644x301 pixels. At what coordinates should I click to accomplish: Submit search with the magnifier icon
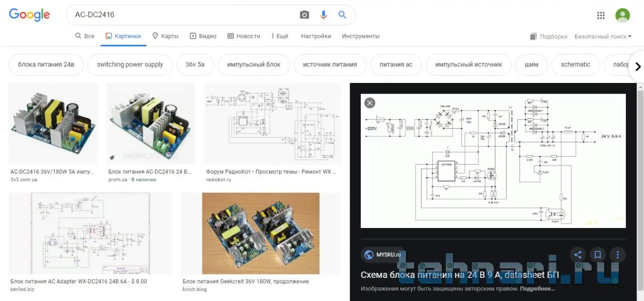(342, 15)
